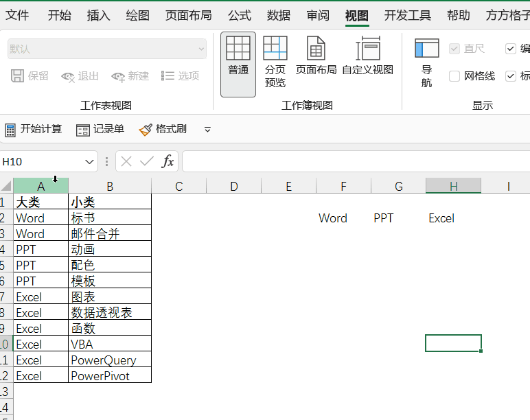Screen dimensions: 530x420
Task: Expand the sheet view Default (默认) dropdown
Action: pos(201,49)
